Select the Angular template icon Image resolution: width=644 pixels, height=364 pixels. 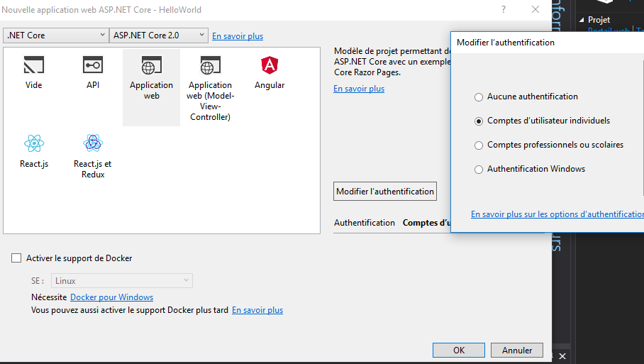coord(270,66)
